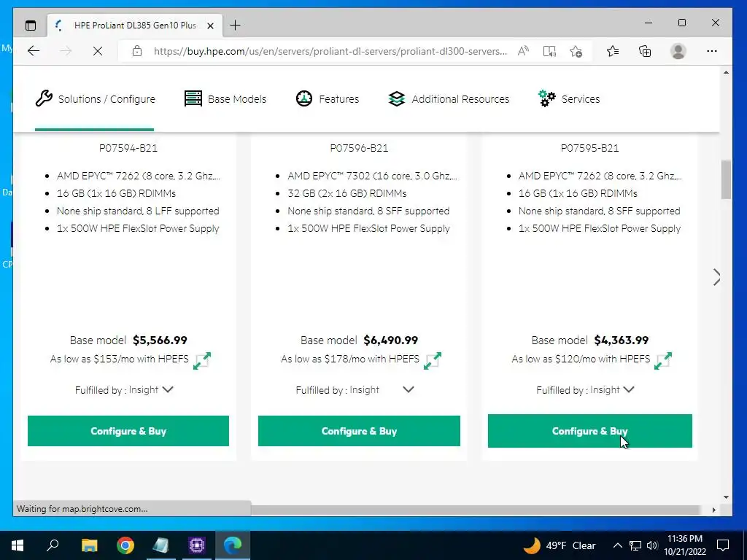Show hidden system tray icons
Screen dimensions: 747x560
[617, 545]
